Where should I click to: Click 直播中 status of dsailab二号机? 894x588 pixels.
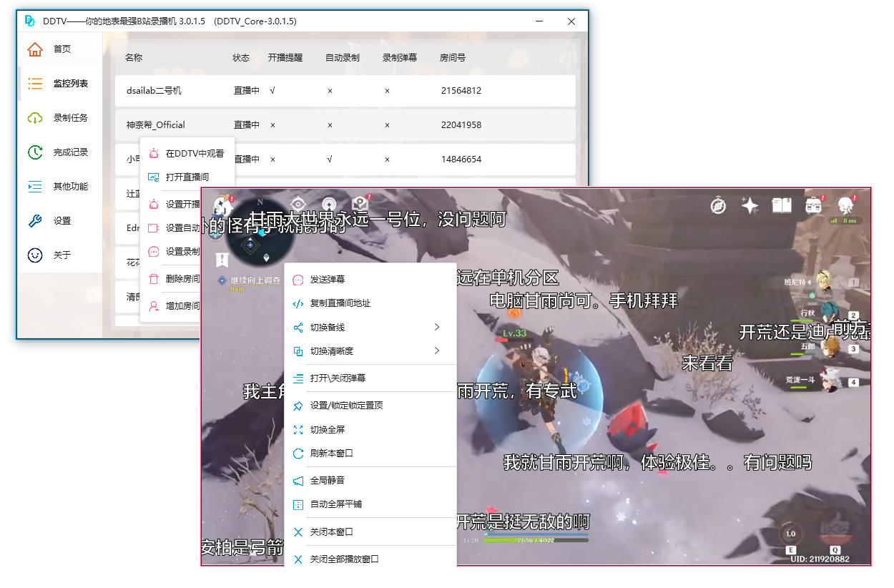[247, 91]
